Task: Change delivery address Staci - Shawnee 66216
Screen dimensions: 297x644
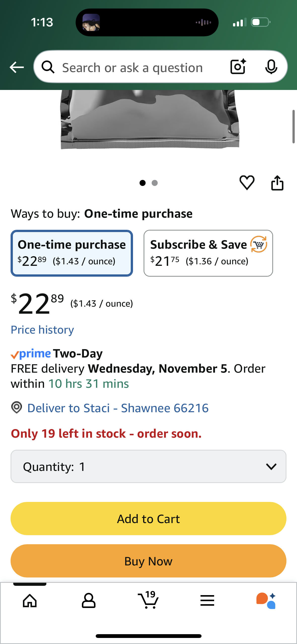Action: (x=118, y=408)
